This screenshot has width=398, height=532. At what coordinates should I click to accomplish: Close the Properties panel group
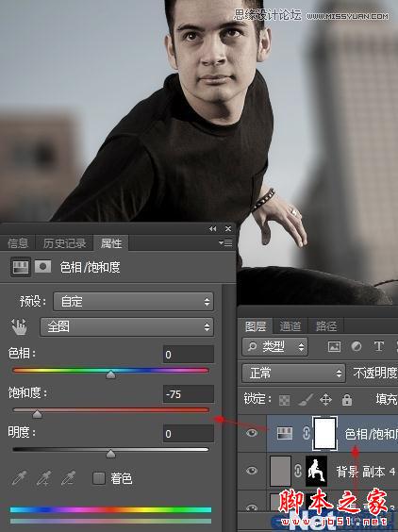tap(228, 229)
